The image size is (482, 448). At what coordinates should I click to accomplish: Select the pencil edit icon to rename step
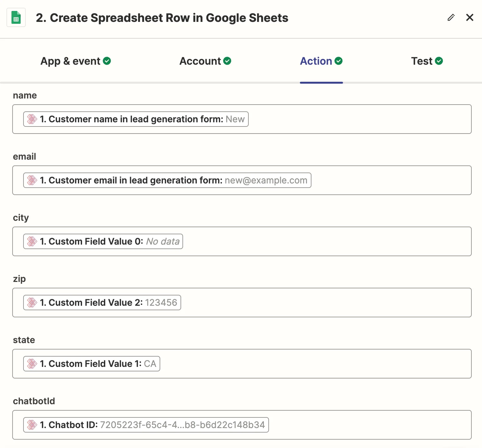(451, 18)
